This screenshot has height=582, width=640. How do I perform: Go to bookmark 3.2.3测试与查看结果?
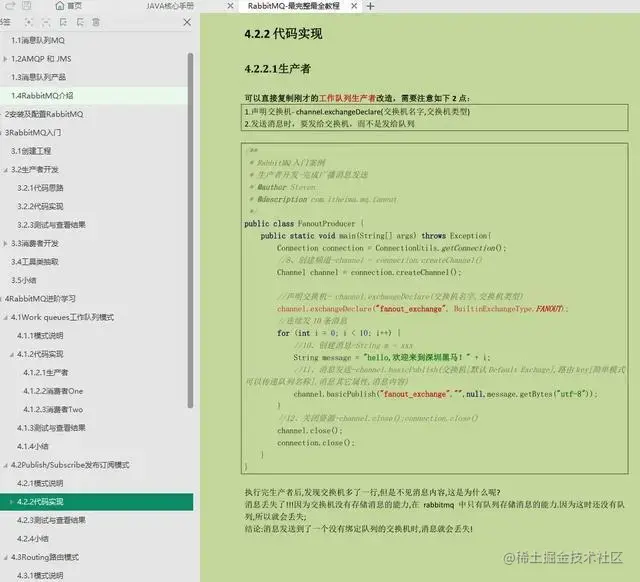click(51, 225)
